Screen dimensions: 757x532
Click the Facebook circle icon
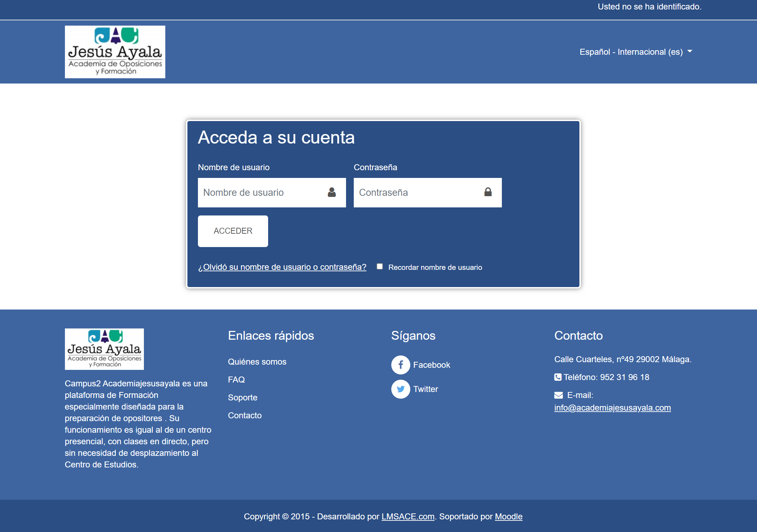(x=400, y=365)
